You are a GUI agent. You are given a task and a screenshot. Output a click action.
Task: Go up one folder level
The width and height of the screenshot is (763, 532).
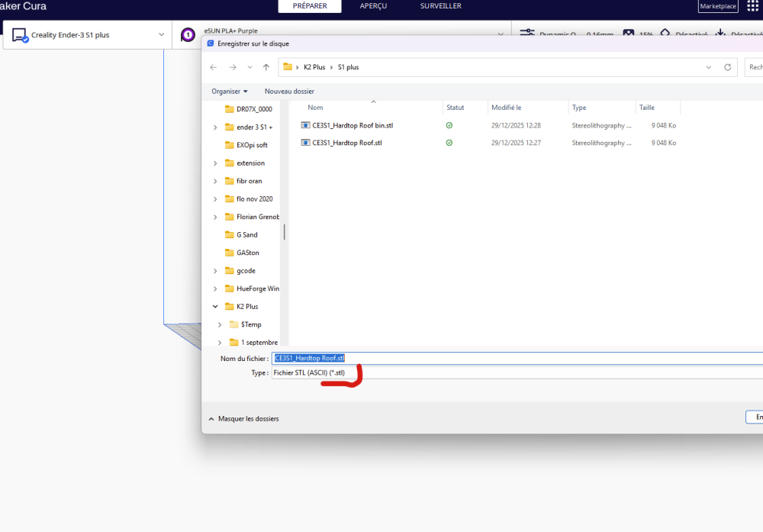point(266,67)
